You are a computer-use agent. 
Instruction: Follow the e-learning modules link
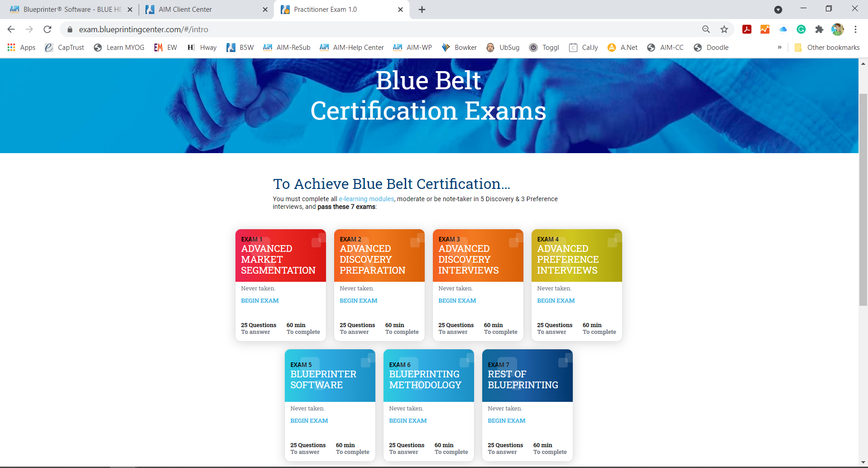coord(366,199)
